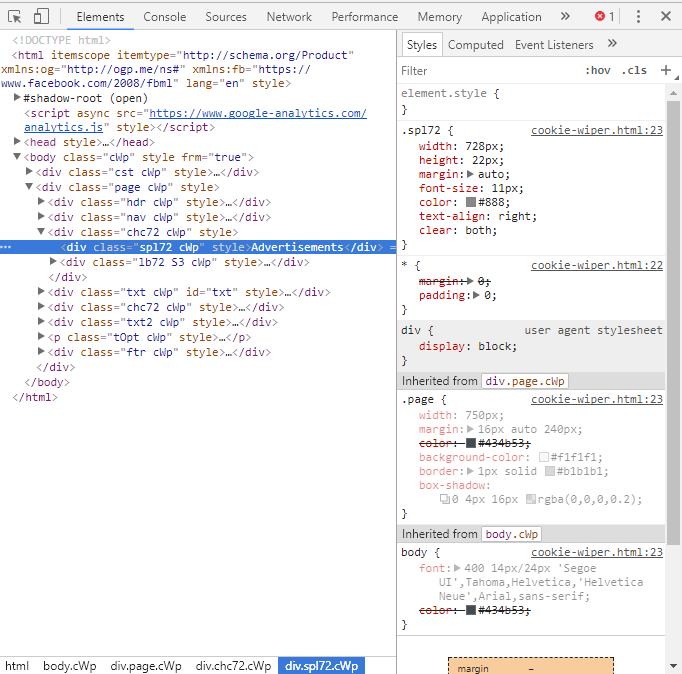682x674 pixels.
Task: Click the div.page.cWp inherited-from link
Action: 525,381
